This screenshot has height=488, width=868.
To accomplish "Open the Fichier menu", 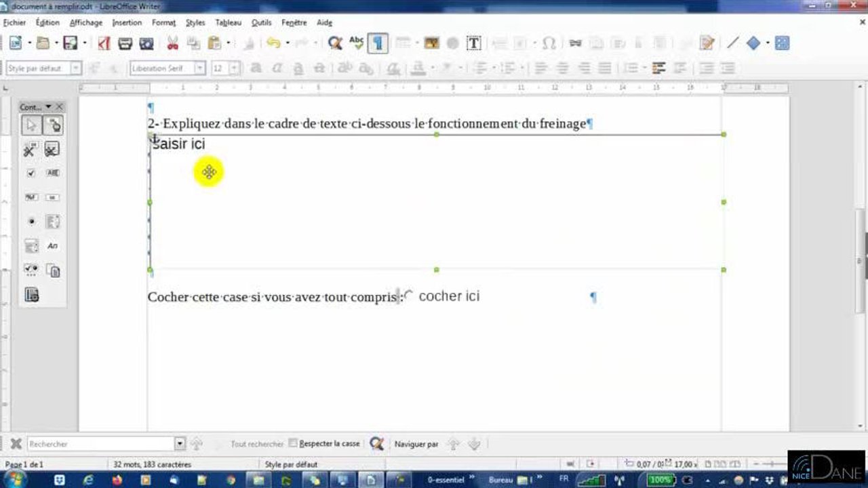I will (x=14, y=22).
